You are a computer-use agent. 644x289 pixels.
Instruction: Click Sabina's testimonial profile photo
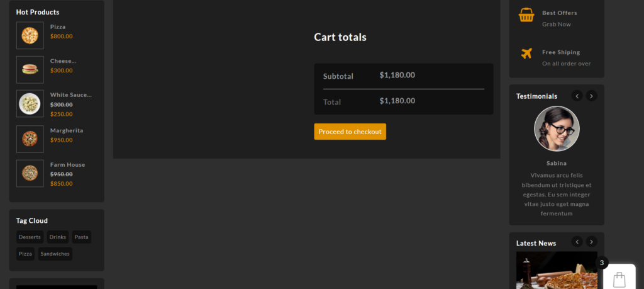coord(557,128)
